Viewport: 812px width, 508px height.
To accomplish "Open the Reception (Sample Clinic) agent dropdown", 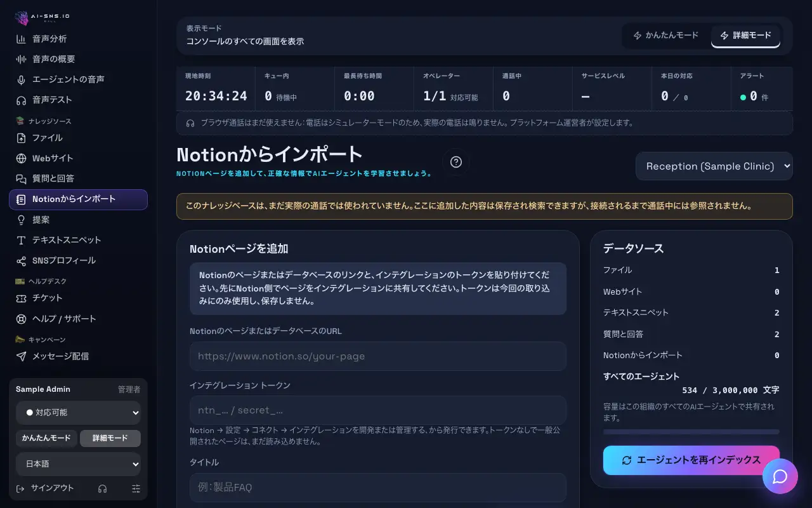I will pos(714,166).
